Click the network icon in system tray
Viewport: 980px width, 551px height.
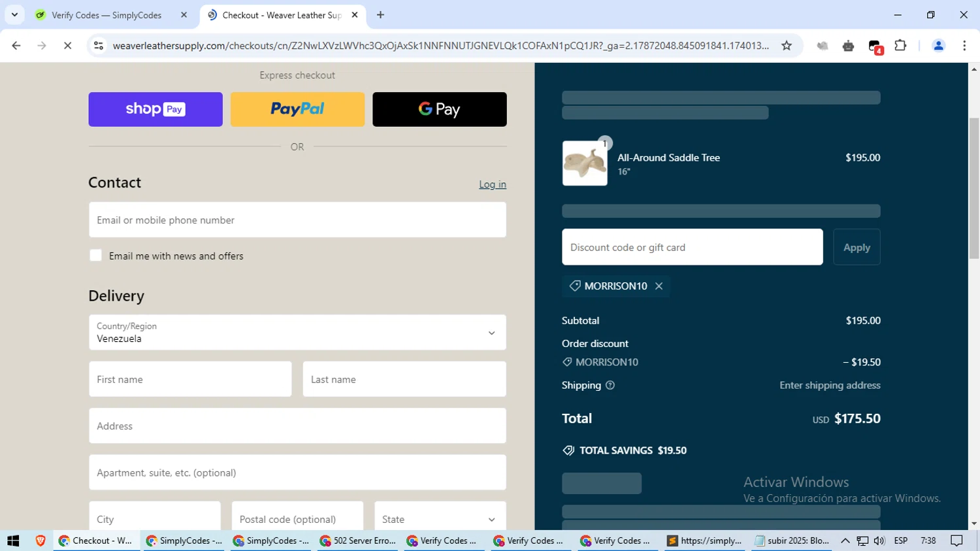[x=863, y=541]
